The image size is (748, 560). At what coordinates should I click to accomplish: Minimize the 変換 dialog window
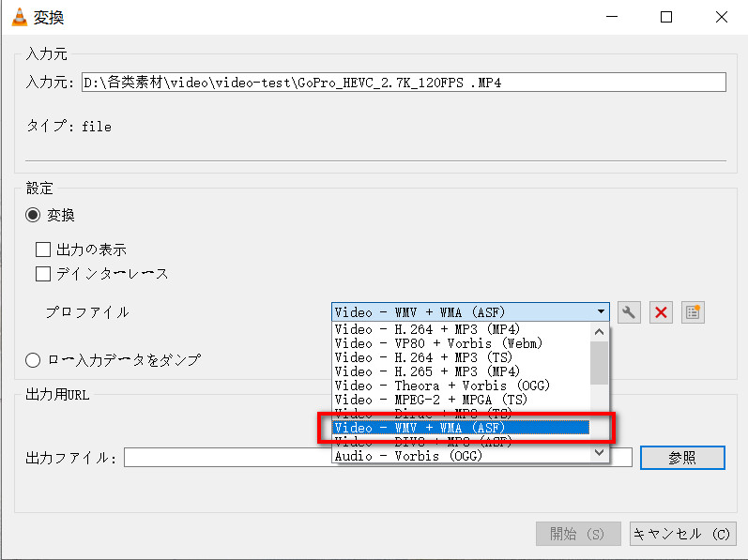[612, 17]
